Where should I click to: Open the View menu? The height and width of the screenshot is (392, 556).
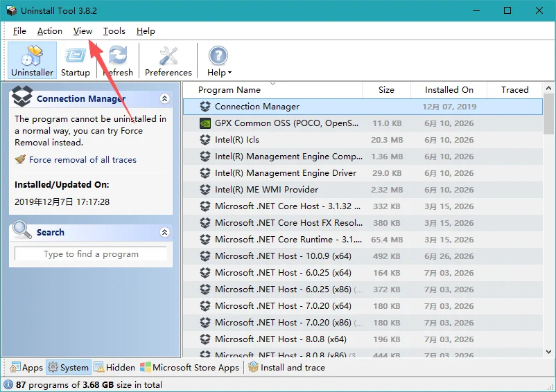tap(82, 31)
